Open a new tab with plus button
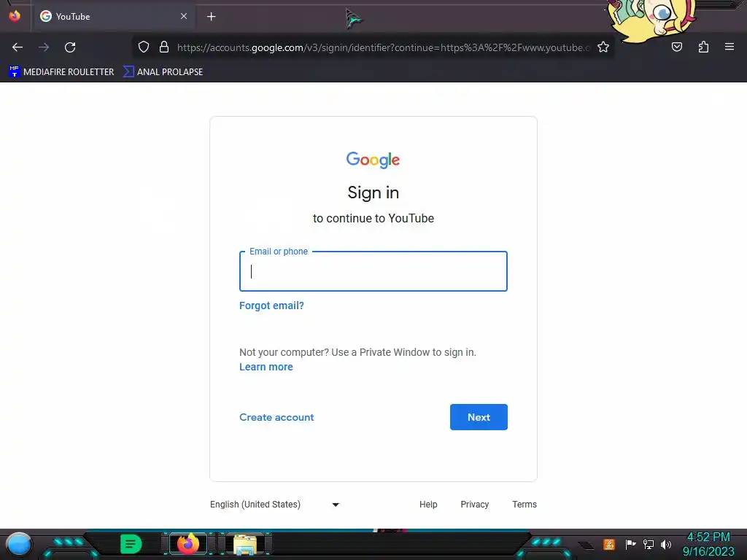This screenshot has height=560, width=747. coord(211,17)
